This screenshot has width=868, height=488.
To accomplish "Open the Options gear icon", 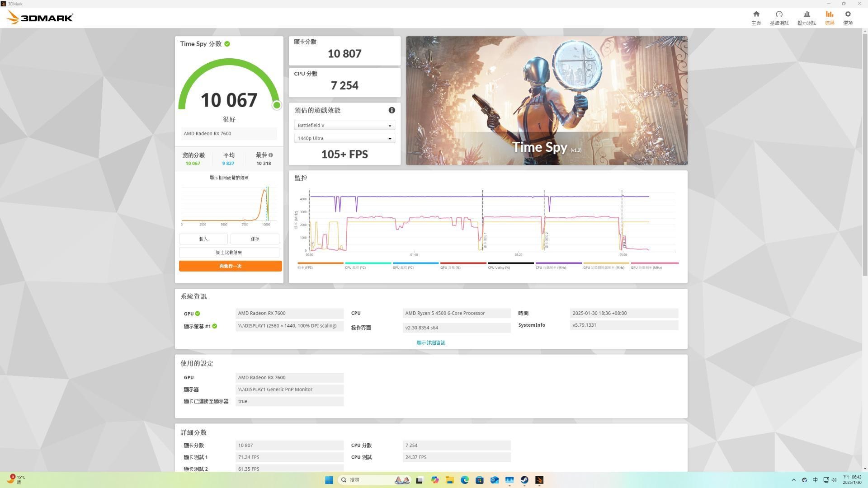I will coord(848,14).
